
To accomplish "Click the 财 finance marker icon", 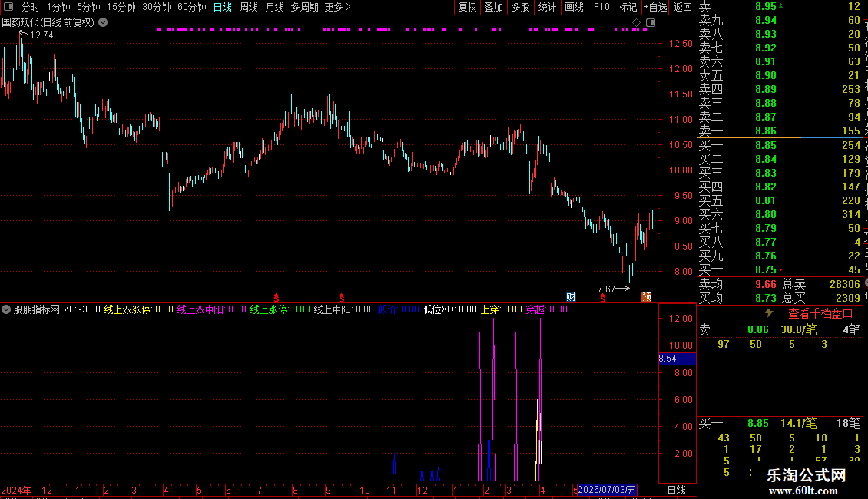I will pos(571,297).
